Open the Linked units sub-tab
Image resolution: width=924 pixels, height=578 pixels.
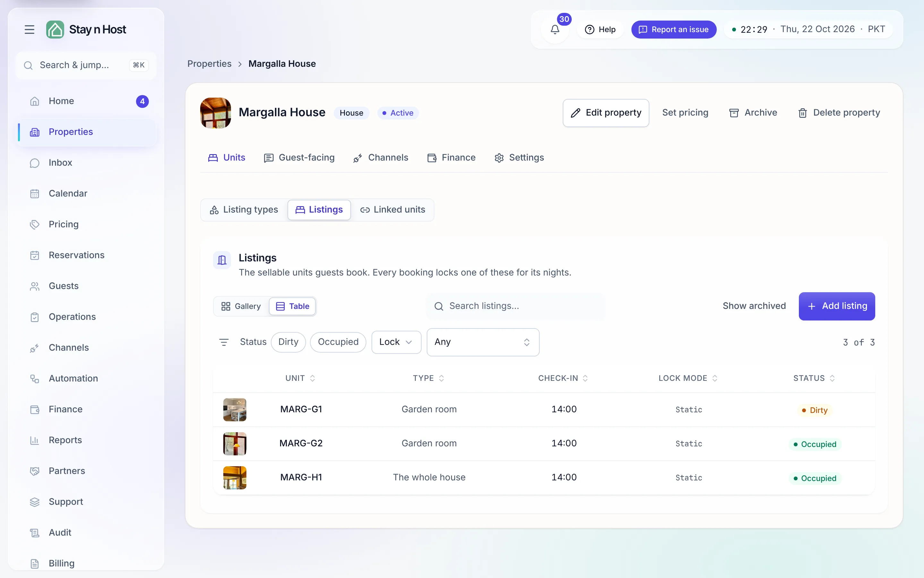(x=392, y=210)
